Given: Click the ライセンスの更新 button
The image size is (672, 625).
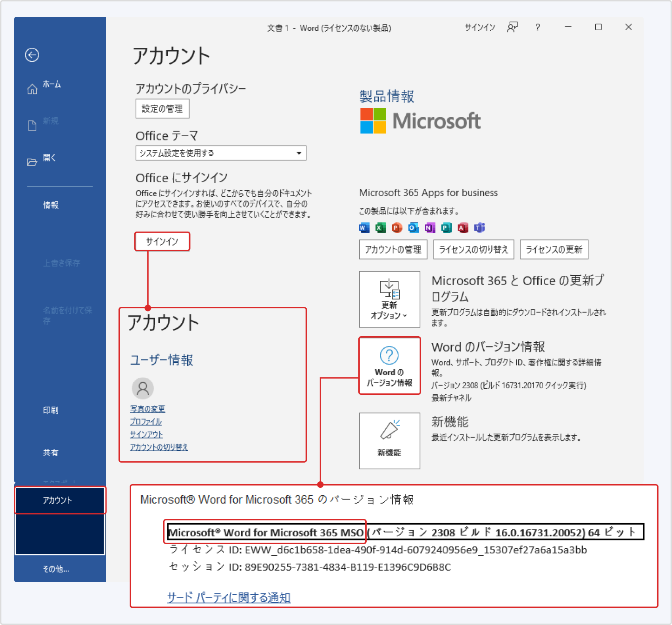Looking at the screenshot, I should [x=554, y=250].
